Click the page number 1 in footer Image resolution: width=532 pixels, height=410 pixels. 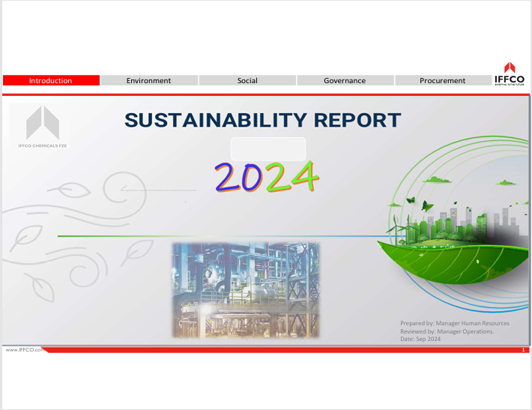522,350
